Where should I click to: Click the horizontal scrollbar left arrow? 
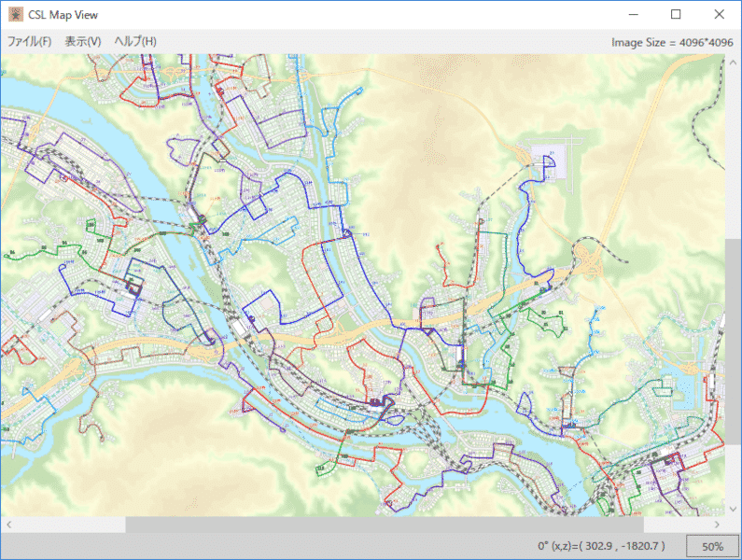pos(8,525)
